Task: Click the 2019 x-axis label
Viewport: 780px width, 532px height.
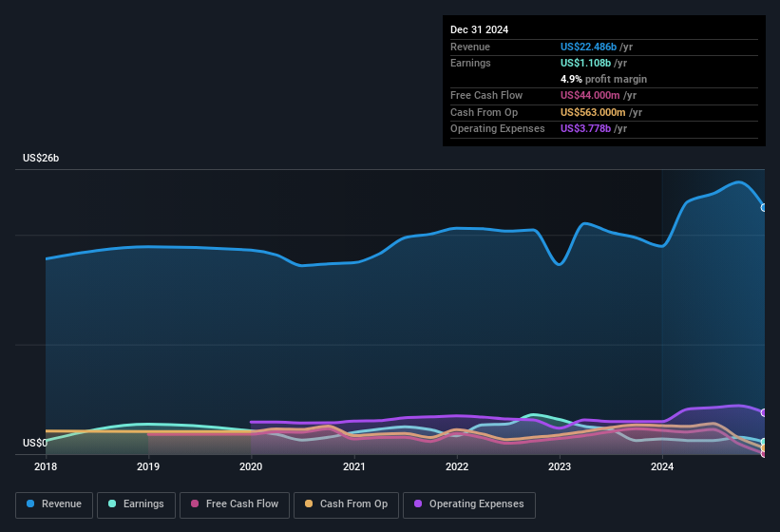Action: (148, 466)
